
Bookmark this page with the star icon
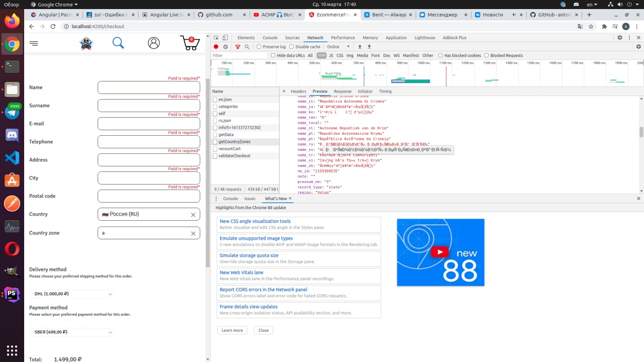tap(591, 26)
